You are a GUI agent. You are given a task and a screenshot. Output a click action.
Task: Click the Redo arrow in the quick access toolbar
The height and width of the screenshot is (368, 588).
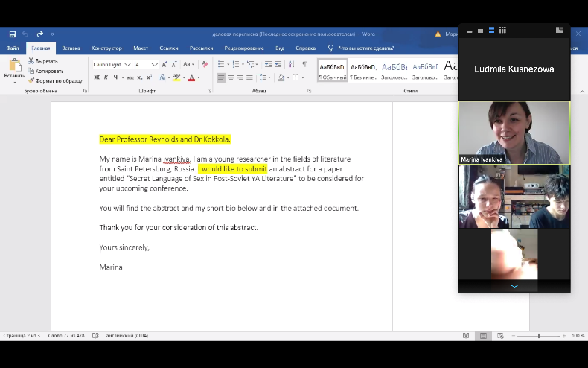[x=40, y=34]
